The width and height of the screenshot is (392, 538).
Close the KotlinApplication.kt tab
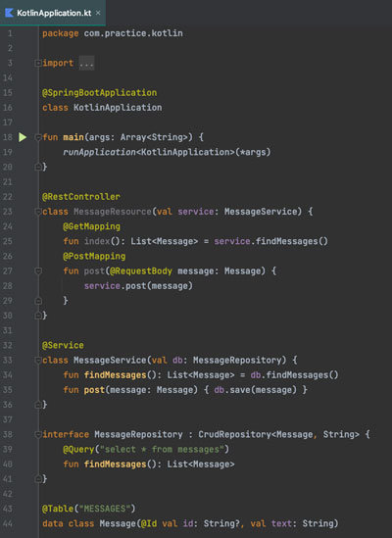tap(98, 13)
